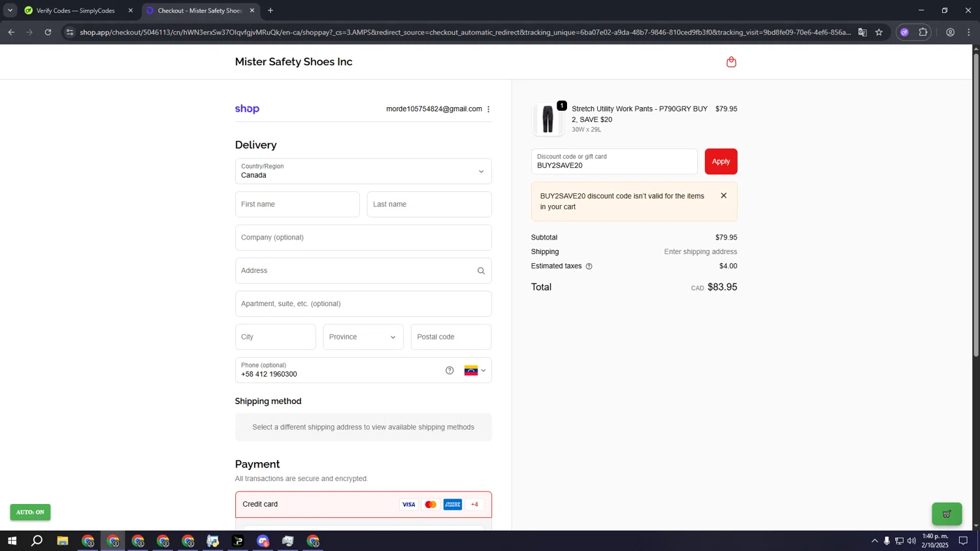Image resolution: width=980 pixels, height=551 pixels.
Task: Click the Shop logo
Action: 247,109
